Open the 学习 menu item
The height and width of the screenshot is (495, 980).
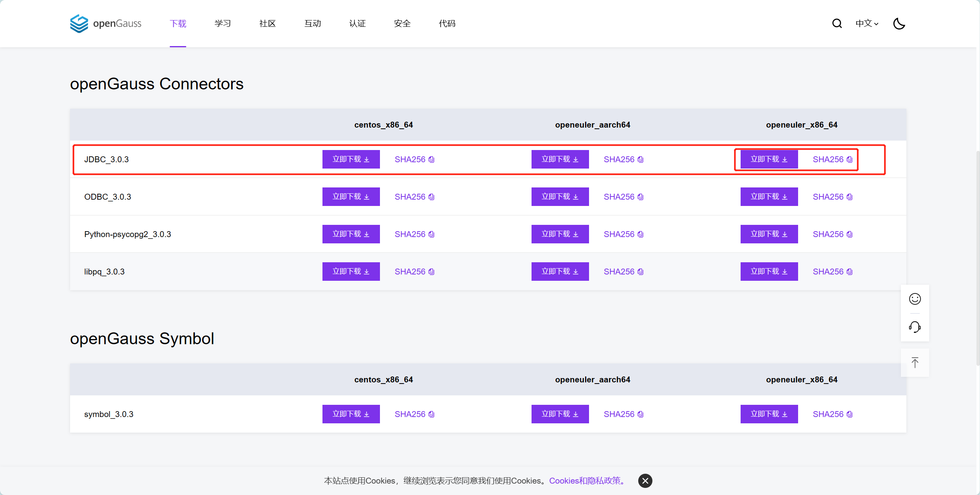coord(222,24)
